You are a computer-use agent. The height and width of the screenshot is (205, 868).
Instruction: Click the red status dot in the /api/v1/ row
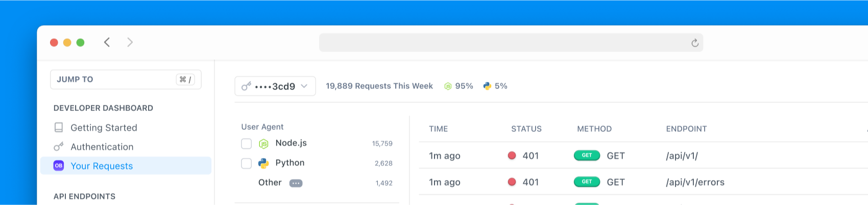pos(512,155)
